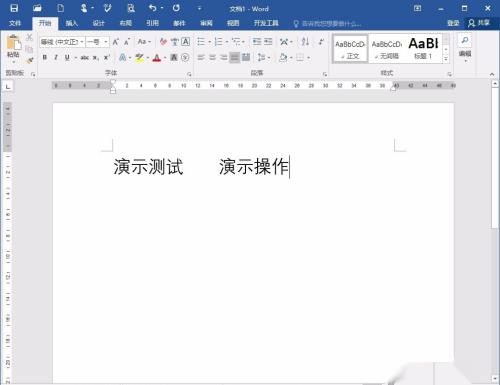This screenshot has width=500, height=385.
Task: Switch to the 布局 tab
Action: coord(126,23)
